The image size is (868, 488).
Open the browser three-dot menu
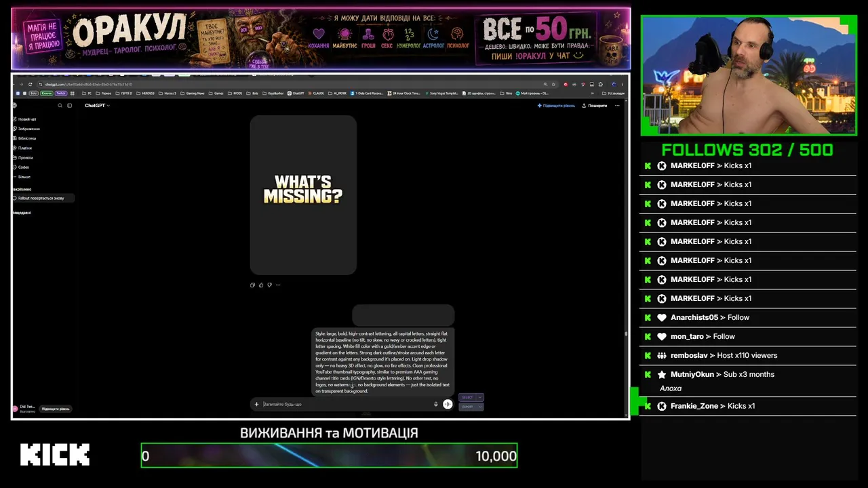coord(623,84)
